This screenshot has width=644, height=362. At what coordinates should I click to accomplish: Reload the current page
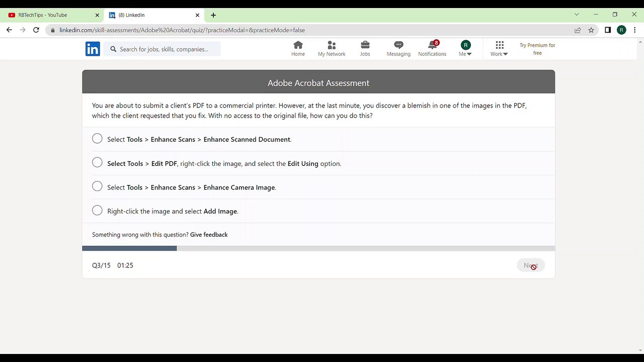click(36, 30)
